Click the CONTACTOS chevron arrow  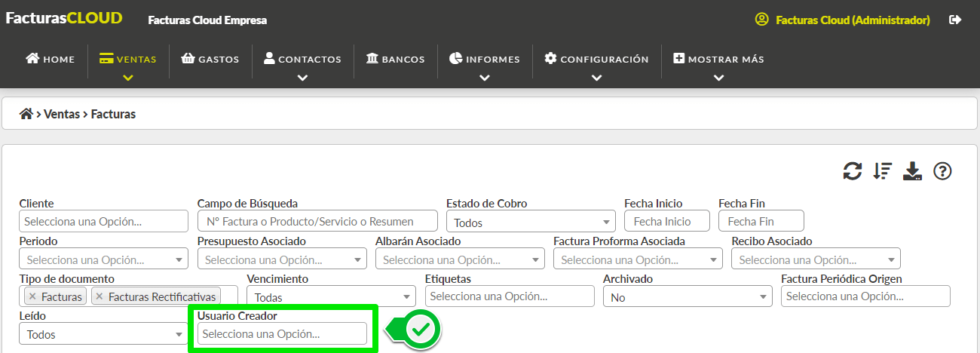point(302,78)
